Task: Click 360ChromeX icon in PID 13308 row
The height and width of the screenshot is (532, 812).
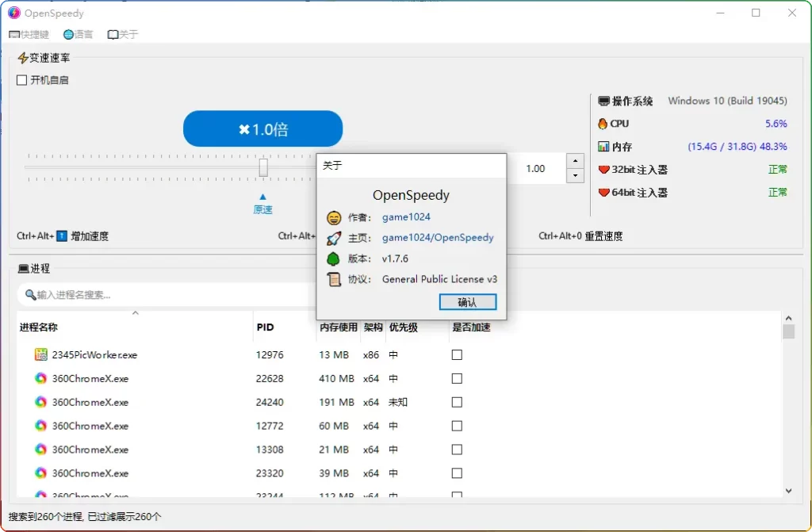Action: tap(41, 450)
